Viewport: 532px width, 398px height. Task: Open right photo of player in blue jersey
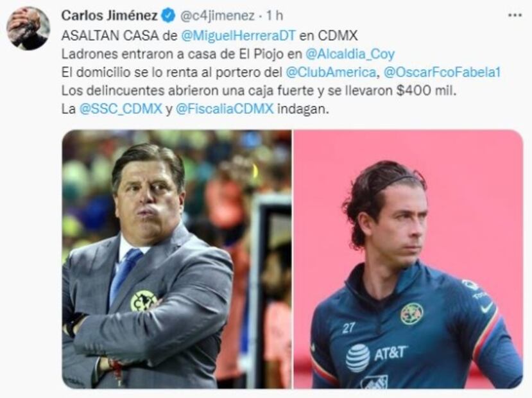pos(408,259)
